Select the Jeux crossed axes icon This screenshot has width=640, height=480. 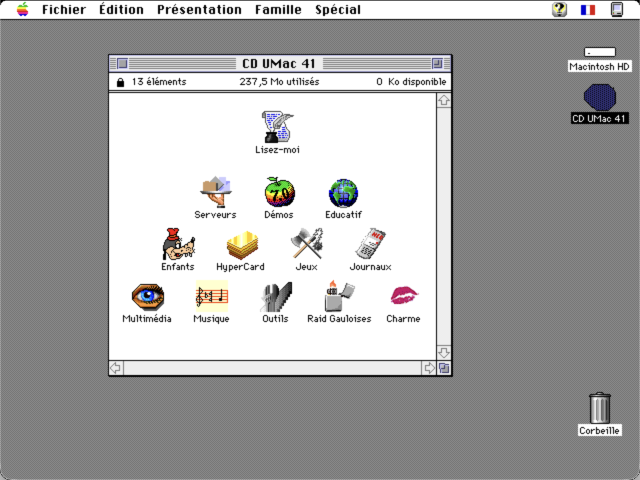[307, 244]
